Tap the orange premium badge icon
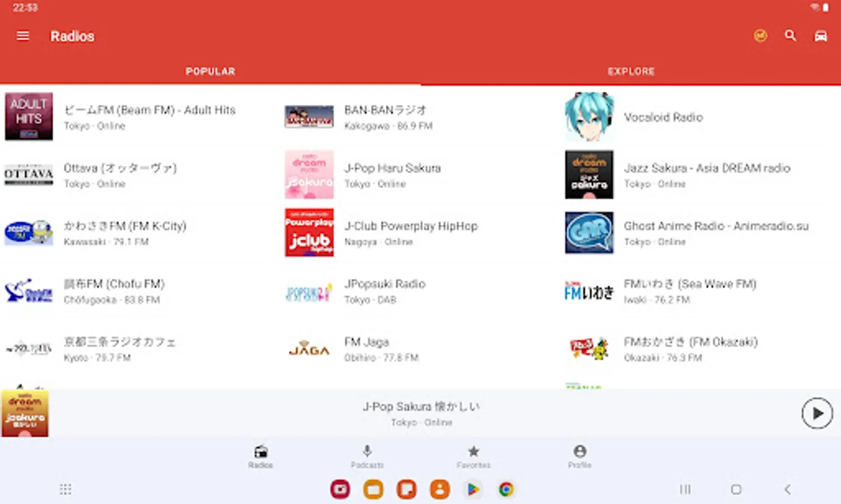The height and width of the screenshot is (504, 841). coord(760,36)
